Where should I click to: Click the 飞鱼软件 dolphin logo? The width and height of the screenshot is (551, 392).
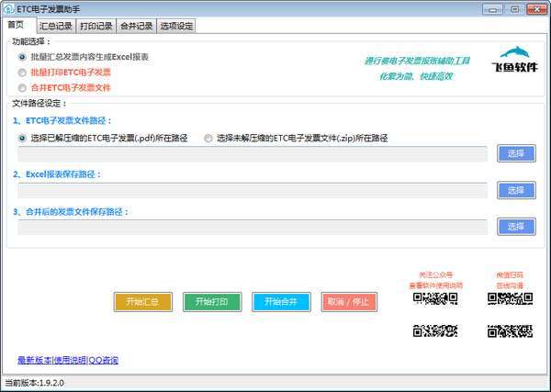(515, 57)
